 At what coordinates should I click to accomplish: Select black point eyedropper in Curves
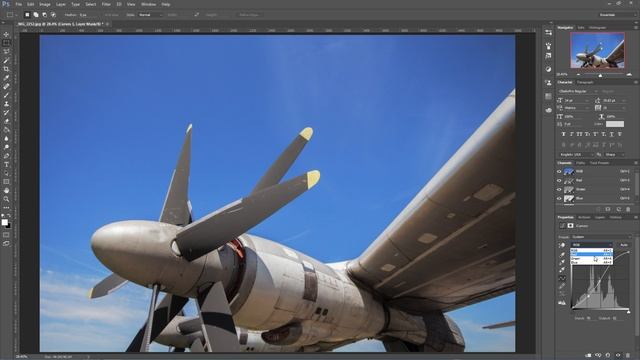pos(562,254)
